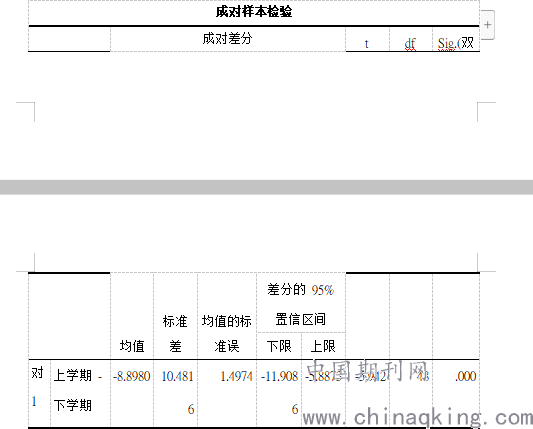Viewport: 533px width, 429px height.
Task: Click the t column header
Action: tap(366, 44)
